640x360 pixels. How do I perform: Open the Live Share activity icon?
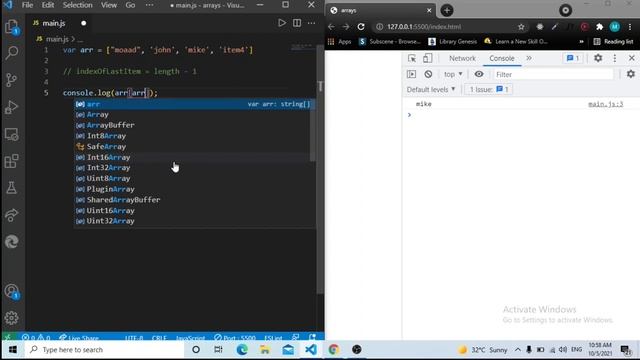(x=12, y=215)
